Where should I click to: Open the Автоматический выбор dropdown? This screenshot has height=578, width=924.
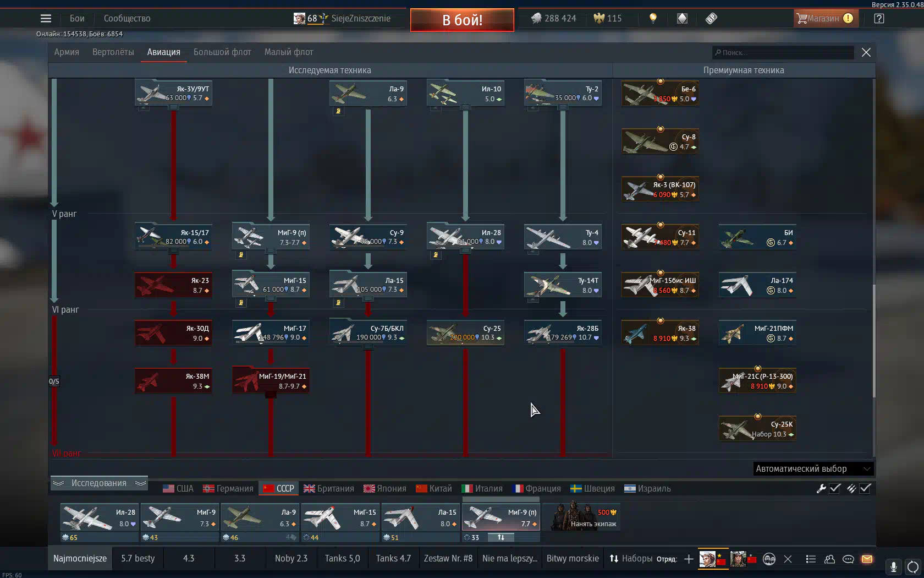[813, 469]
